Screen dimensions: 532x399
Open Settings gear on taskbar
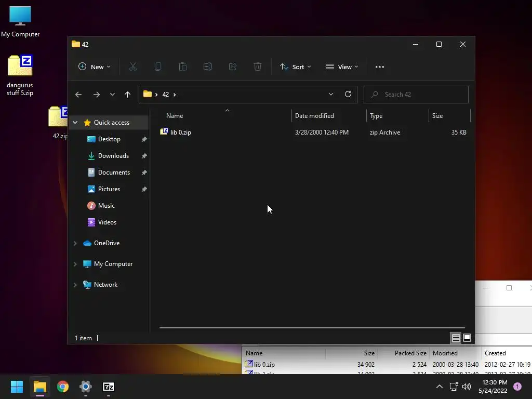click(86, 387)
